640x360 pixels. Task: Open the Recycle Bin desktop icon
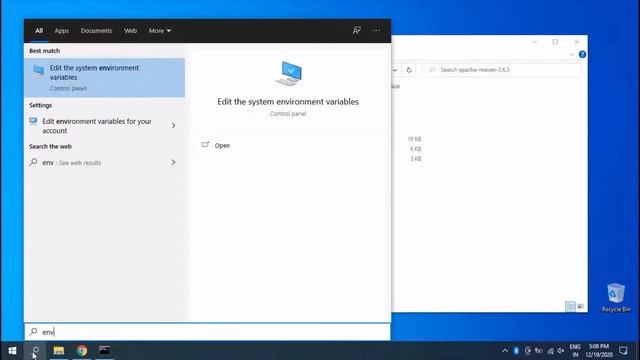tap(616, 298)
